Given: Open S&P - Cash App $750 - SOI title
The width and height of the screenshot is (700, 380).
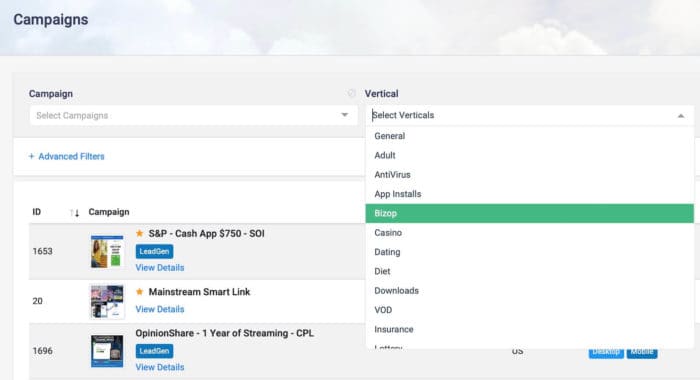Looking at the screenshot, I should pos(207,234).
